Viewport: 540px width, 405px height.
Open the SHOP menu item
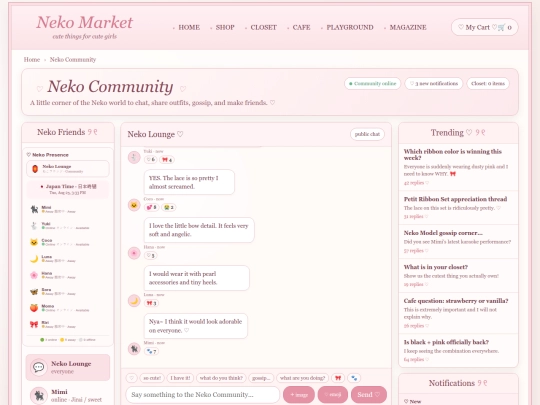pos(225,27)
